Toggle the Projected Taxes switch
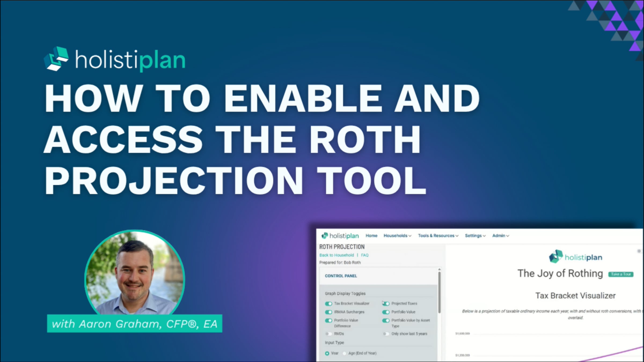Screen dimensions: 644x362 pyautogui.click(x=386, y=304)
